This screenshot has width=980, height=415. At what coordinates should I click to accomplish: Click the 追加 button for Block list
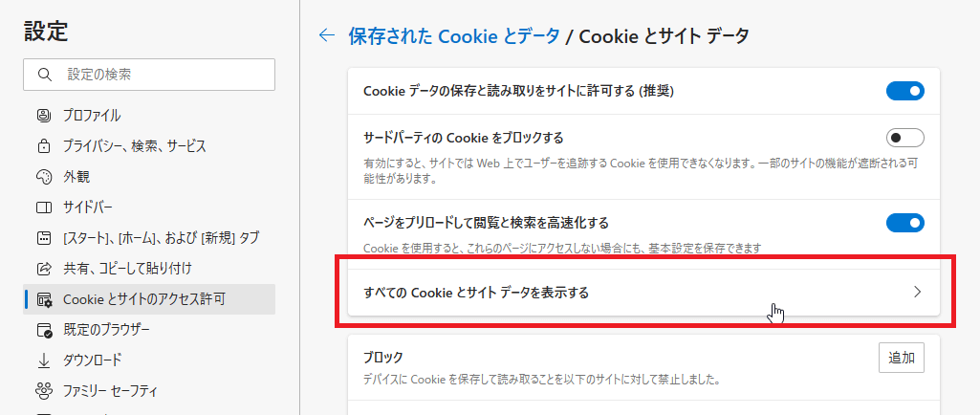(901, 359)
